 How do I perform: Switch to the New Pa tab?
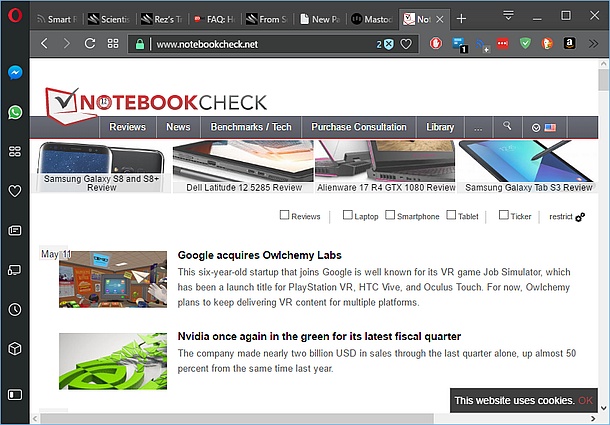pos(321,19)
